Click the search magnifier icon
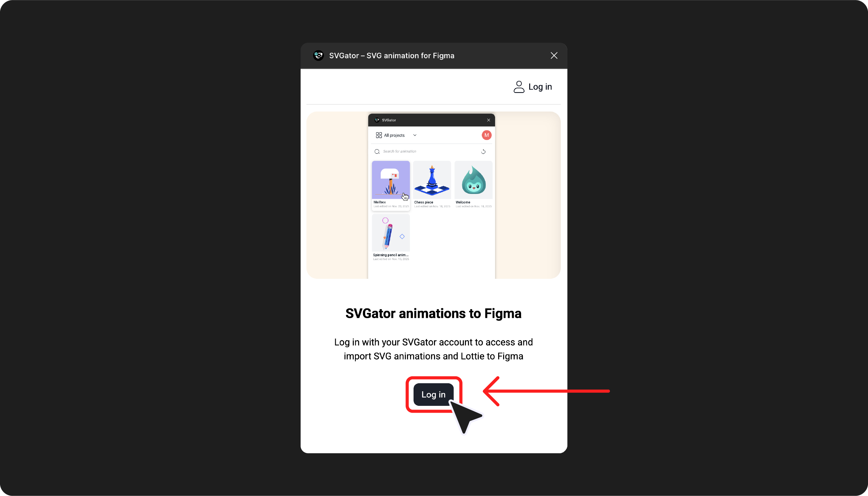This screenshot has width=868, height=496. 377,151
